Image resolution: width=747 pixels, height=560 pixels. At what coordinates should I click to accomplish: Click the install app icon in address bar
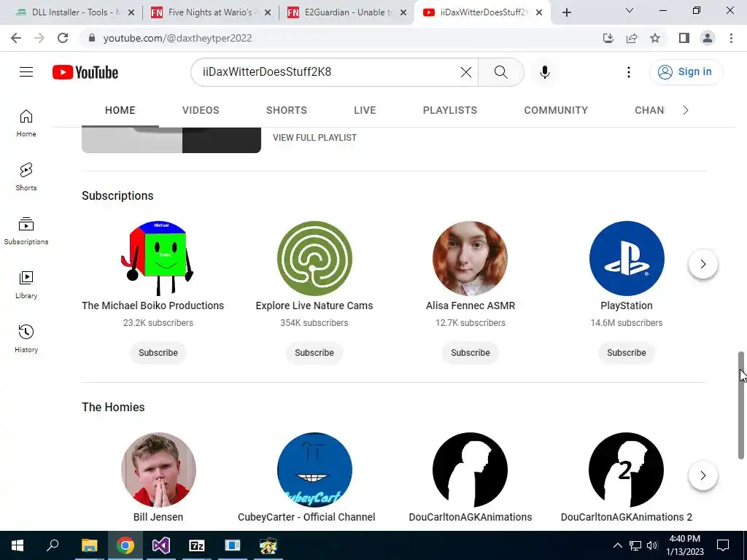608,38
